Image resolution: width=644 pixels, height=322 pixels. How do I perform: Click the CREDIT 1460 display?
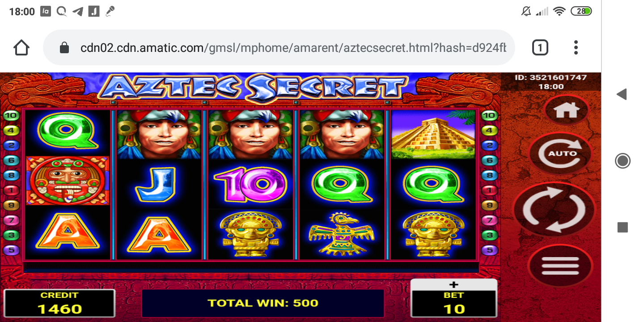[x=59, y=303]
